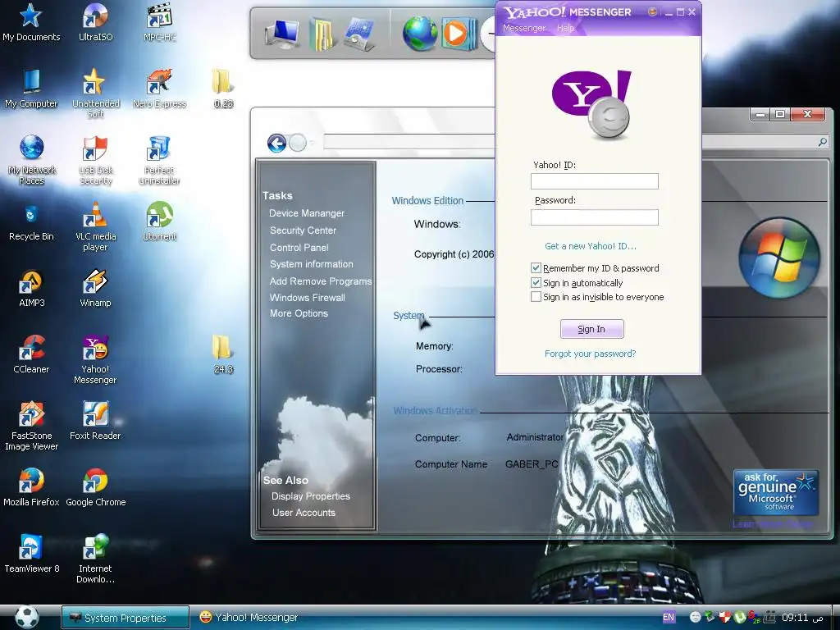Open Control Panel from Tasks
Viewport: 840px width, 630px height.
(299, 248)
